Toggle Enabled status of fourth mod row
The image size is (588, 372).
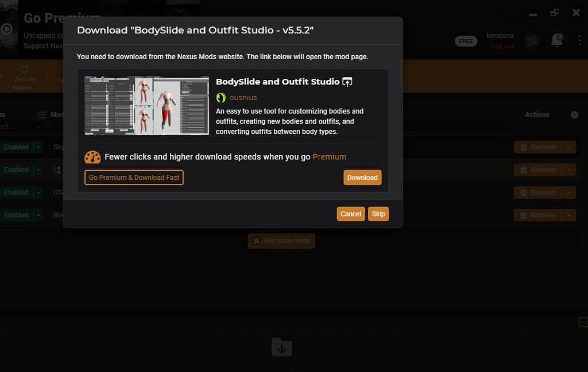point(16,215)
